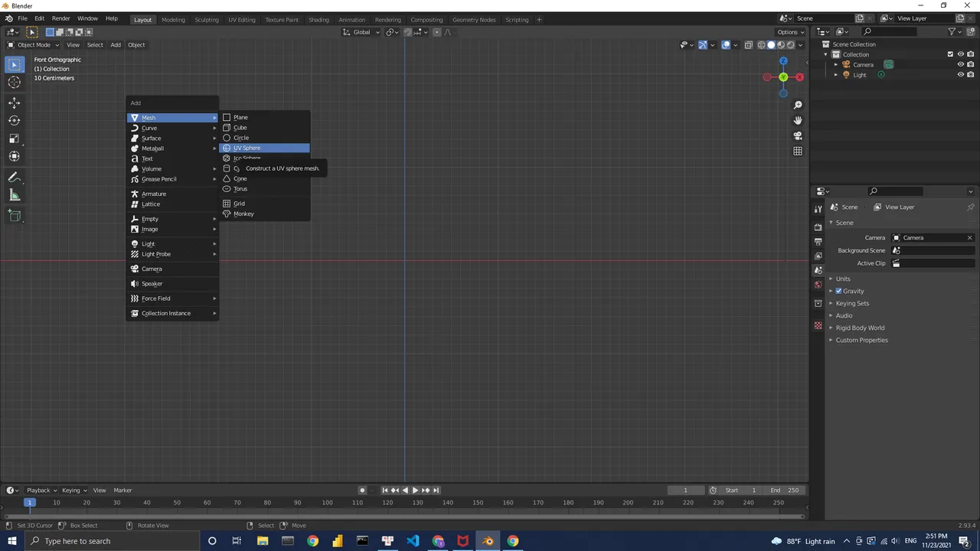
Task: Click the zoom magnifier viewport gizmo
Action: click(x=798, y=105)
